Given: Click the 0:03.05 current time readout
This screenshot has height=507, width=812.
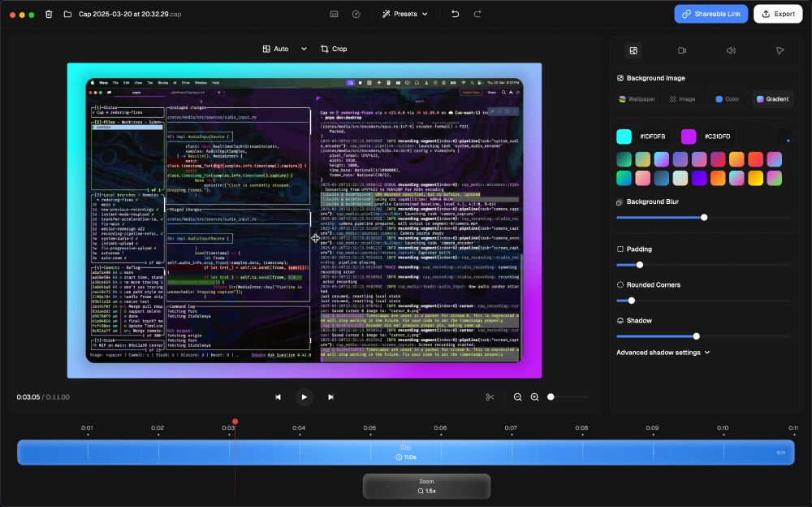Looking at the screenshot, I should (x=28, y=397).
